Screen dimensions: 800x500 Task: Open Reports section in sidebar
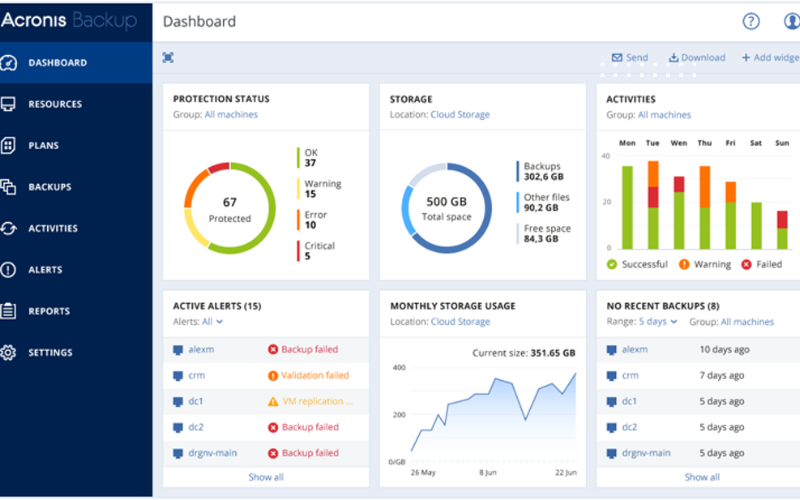[76, 311]
